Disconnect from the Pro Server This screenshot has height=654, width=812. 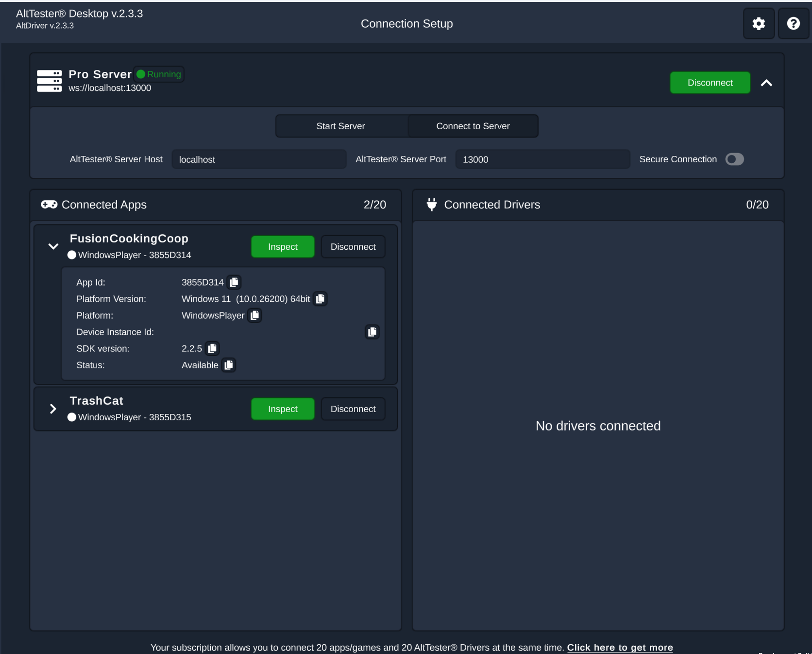tap(710, 83)
